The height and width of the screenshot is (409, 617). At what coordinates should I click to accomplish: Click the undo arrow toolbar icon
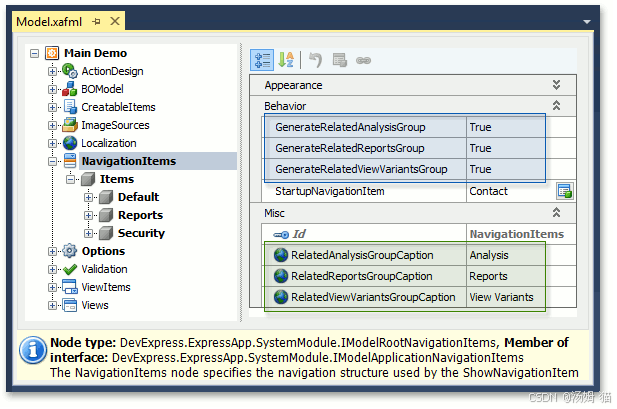tap(315, 60)
